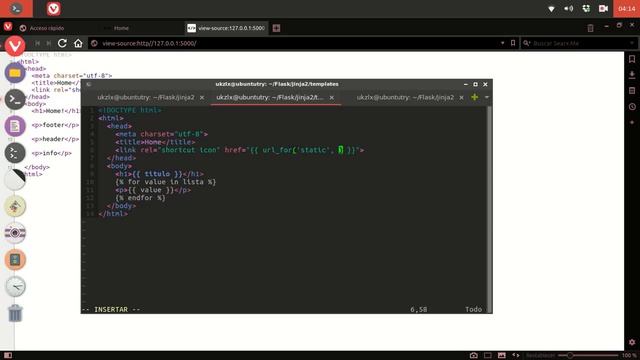Click the rewind history button
The height and width of the screenshot is (360, 640).
(x=38, y=43)
